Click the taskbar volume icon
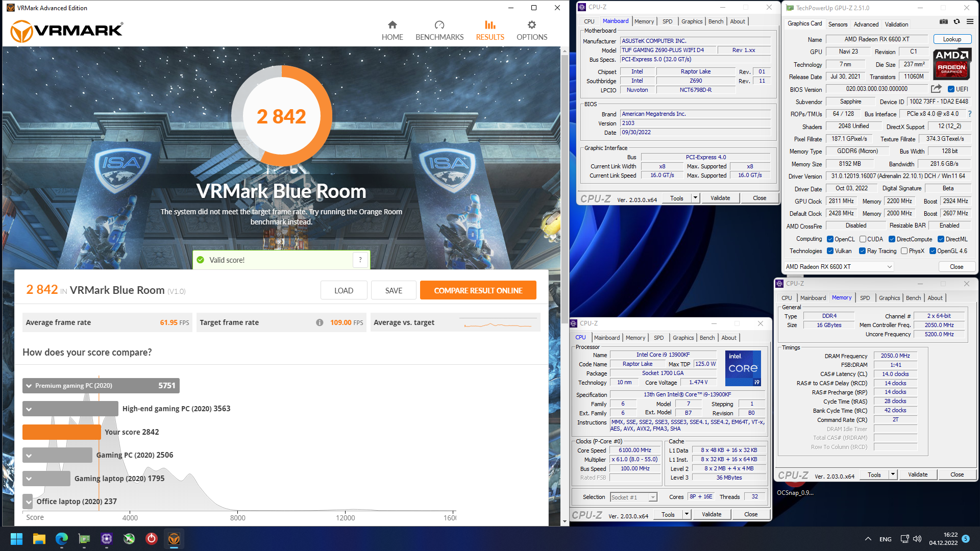This screenshot has width=980, height=551. pos(917,539)
